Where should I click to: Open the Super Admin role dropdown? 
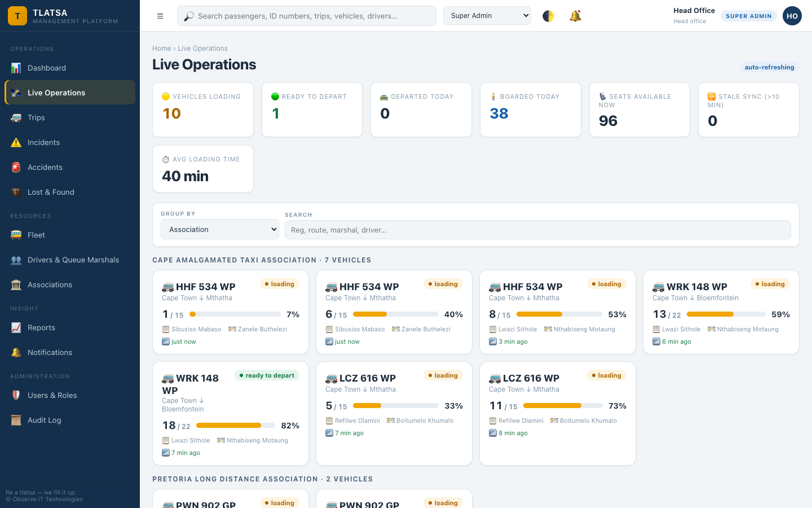tap(487, 16)
